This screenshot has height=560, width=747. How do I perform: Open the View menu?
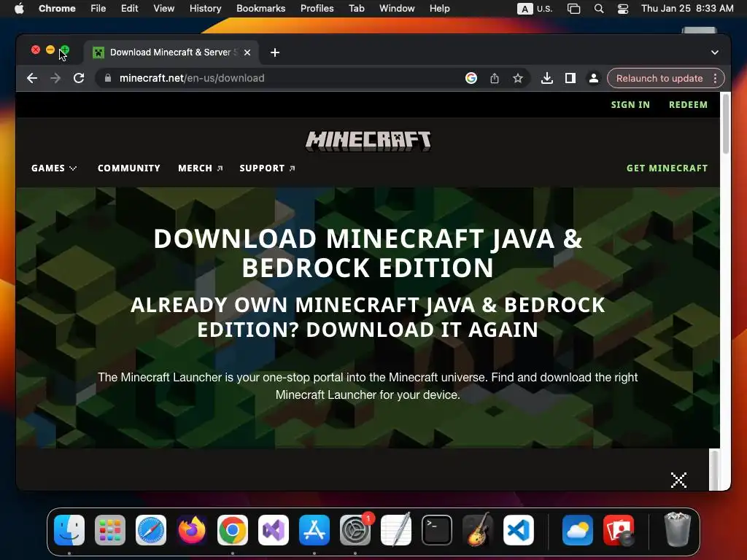point(164,9)
